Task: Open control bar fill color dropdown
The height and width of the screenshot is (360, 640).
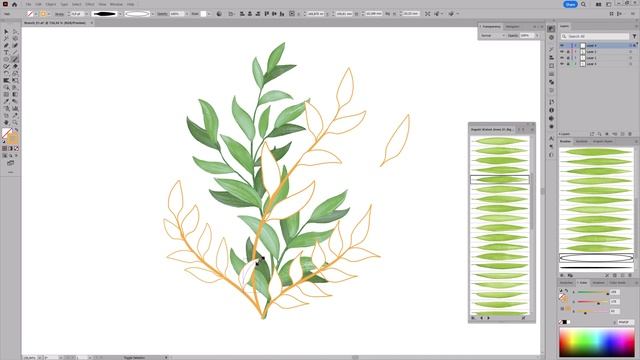Action: click(x=36, y=14)
